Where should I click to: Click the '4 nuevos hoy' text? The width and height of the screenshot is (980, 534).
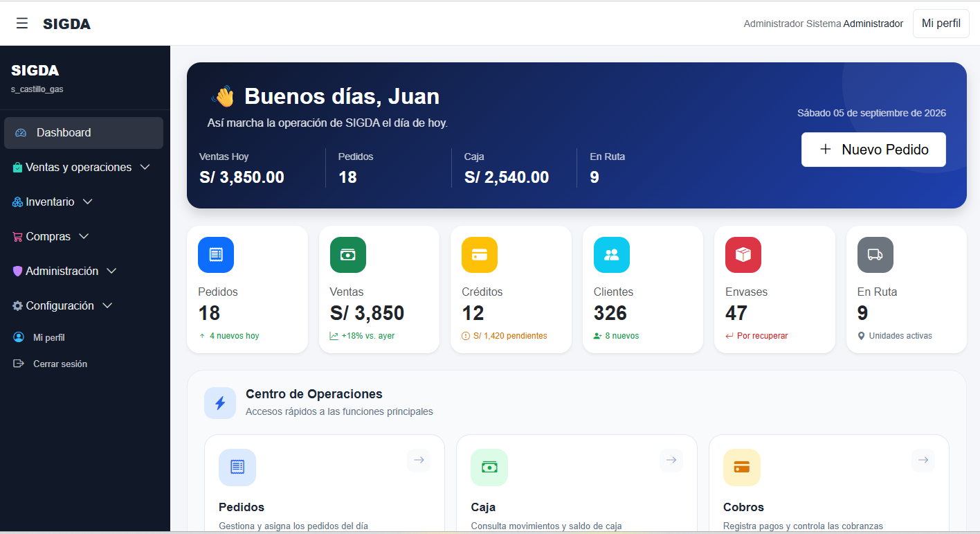235,336
